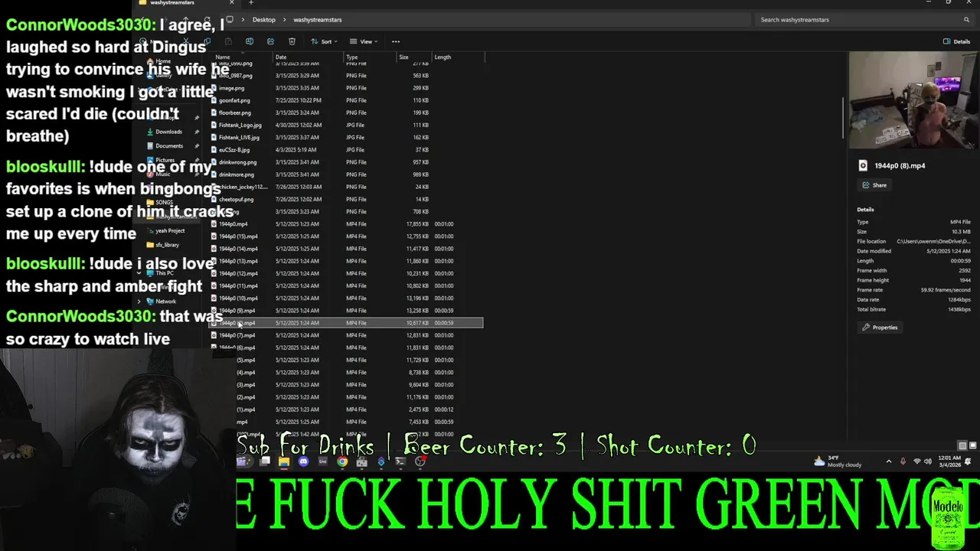The width and height of the screenshot is (980, 551).
Task: Open the terminal icon on taskbar
Action: [400, 461]
